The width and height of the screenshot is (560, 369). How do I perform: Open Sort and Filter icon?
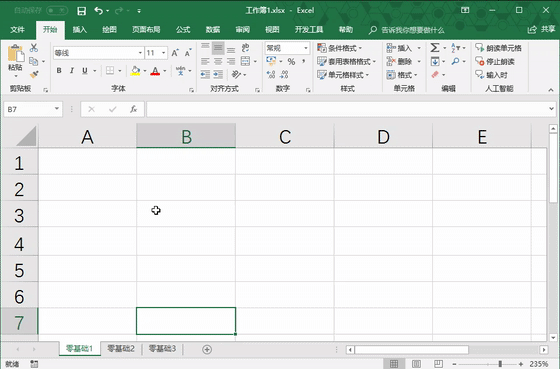point(456,48)
